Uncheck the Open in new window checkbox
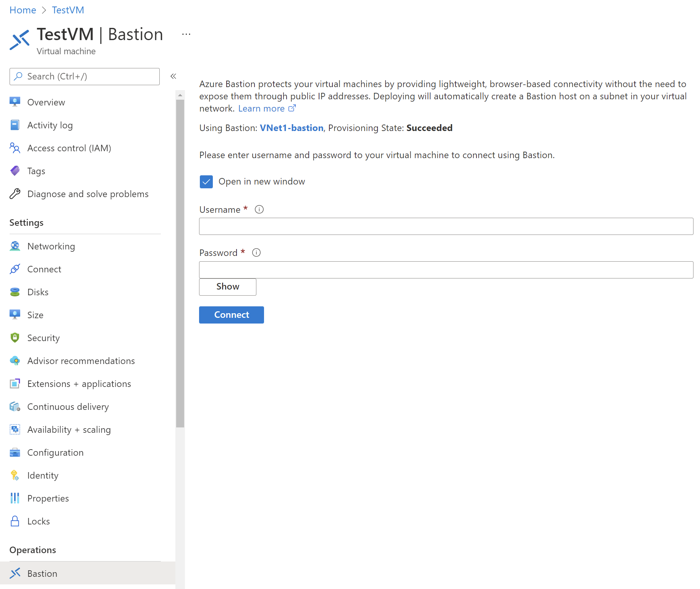 (206, 182)
